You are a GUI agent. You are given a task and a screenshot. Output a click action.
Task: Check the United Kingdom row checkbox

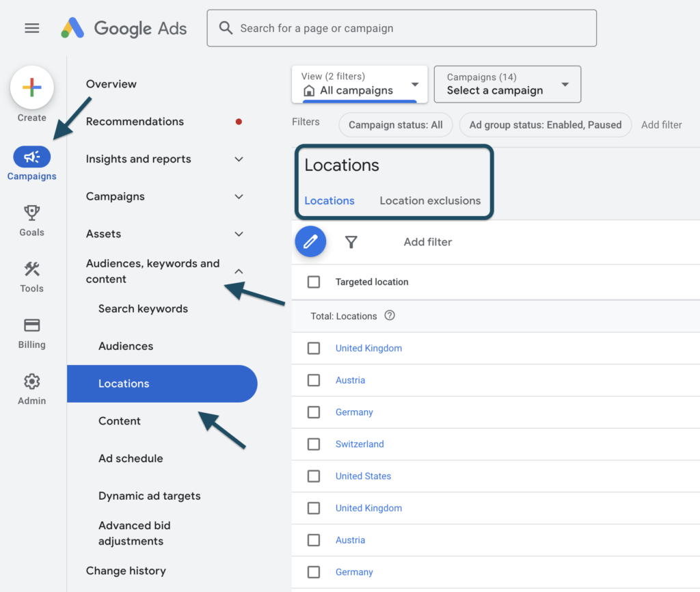(x=314, y=348)
